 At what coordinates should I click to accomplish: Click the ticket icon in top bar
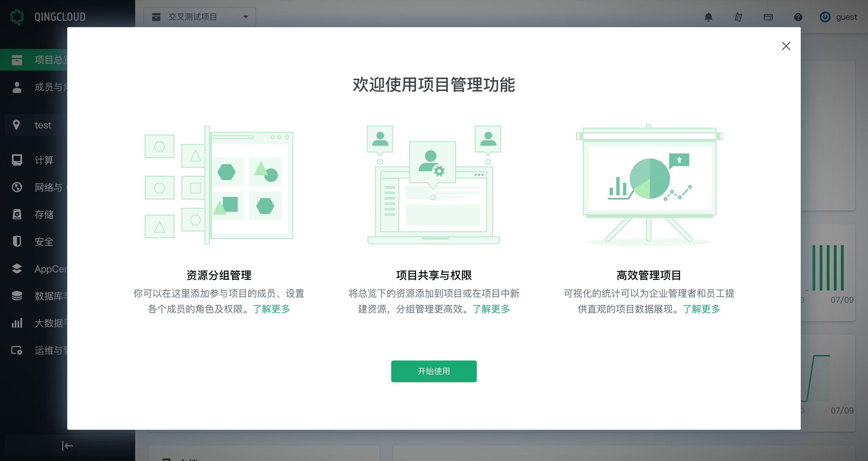738,17
